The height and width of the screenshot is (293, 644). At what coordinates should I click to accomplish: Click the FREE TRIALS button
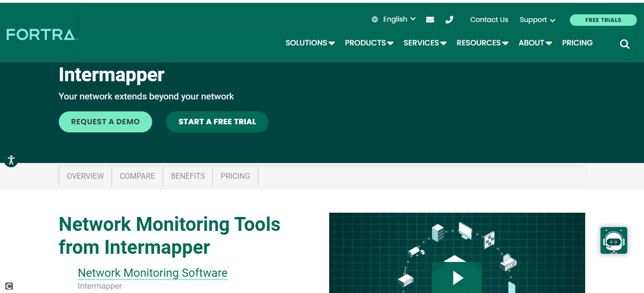click(603, 20)
